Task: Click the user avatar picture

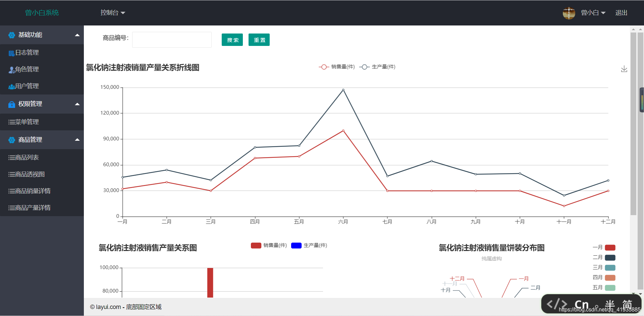Action: coord(569,13)
